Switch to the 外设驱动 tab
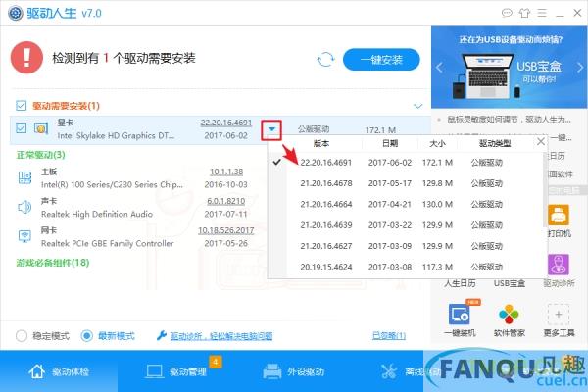This screenshot has height=392, width=588. (x=294, y=371)
